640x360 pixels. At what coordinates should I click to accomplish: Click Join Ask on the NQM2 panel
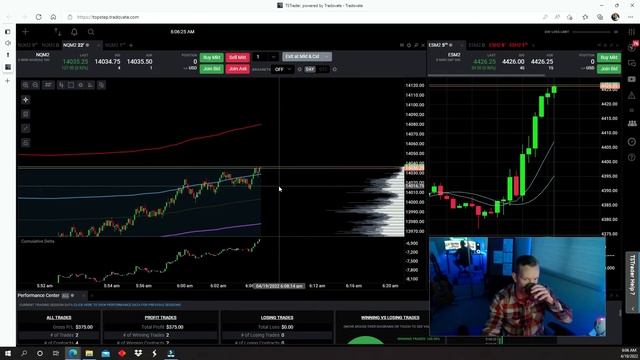tap(238, 69)
